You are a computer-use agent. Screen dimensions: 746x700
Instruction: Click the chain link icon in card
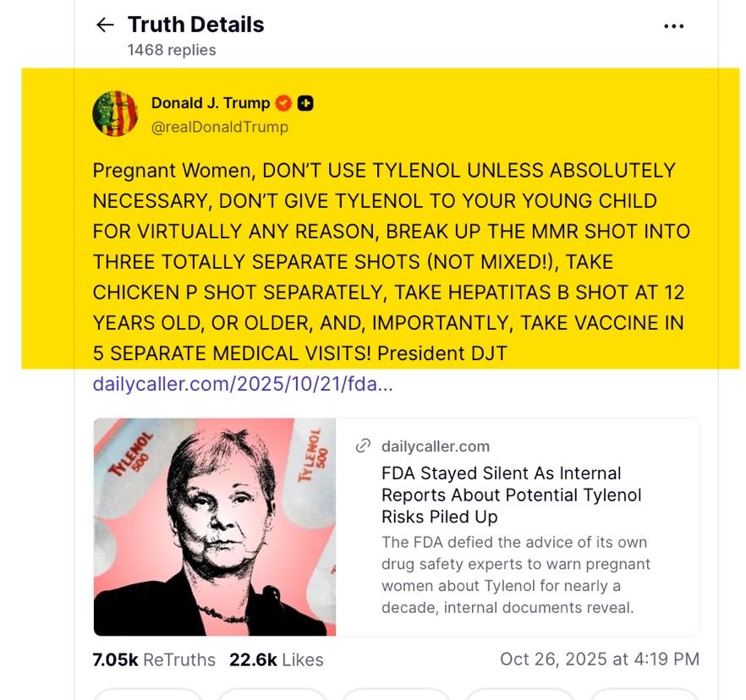click(364, 446)
